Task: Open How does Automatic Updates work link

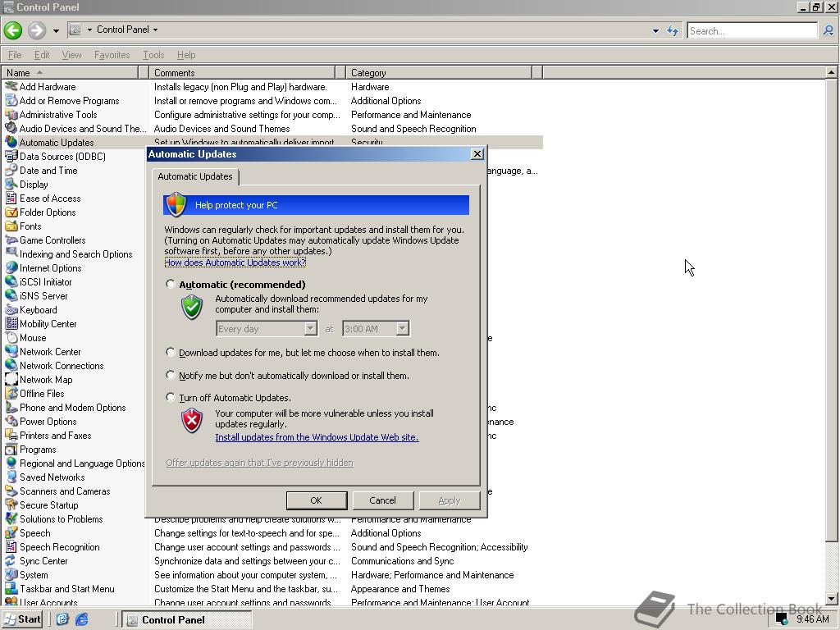Action: (235, 262)
